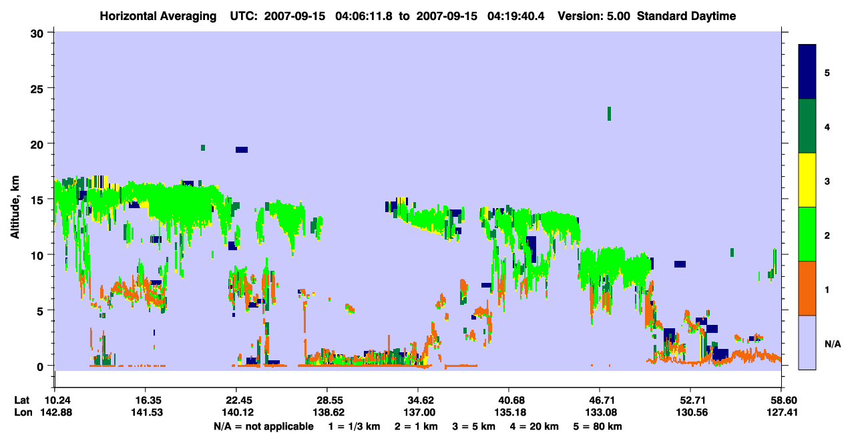This screenshot has width=868, height=445.
Task: Click the longitude value 142.88
Action: point(55,412)
